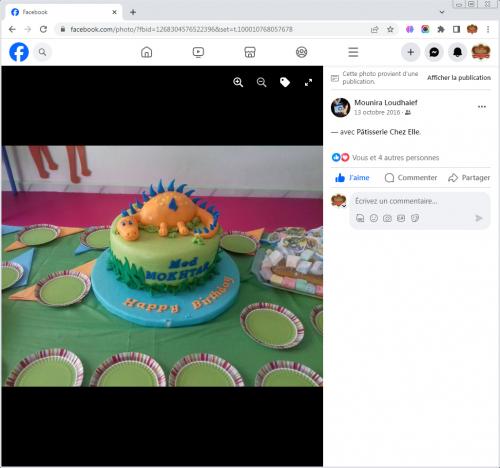Open Mounira Loudhaief's profile name
Screen dimensions: 500x468
pyautogui.click(x=386, y=102)
